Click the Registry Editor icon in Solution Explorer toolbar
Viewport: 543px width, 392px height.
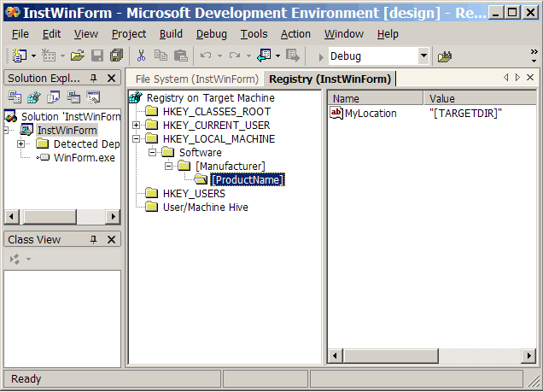[32, 97]
